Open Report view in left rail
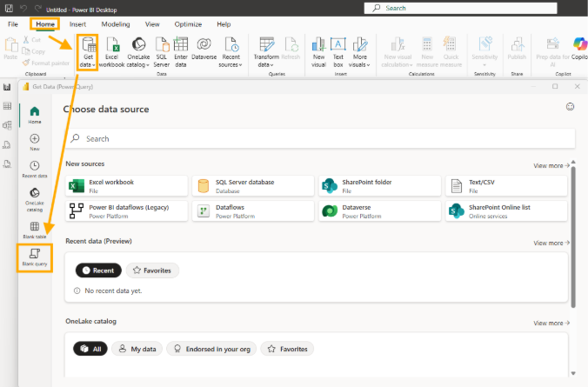This screenshot has width=588, height=387. pyautogui.click(x=7, y=87)
